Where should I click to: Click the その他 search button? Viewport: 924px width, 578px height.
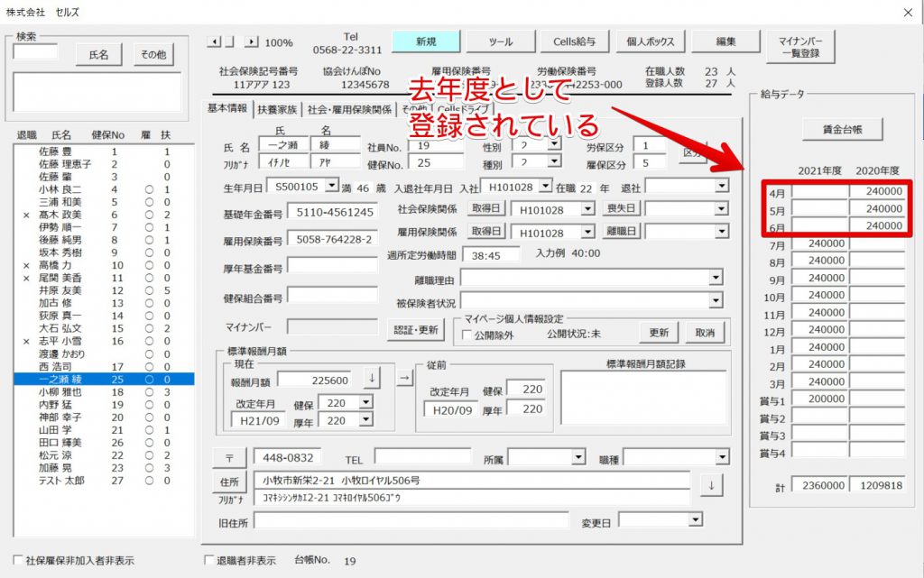tap(153, 55)
